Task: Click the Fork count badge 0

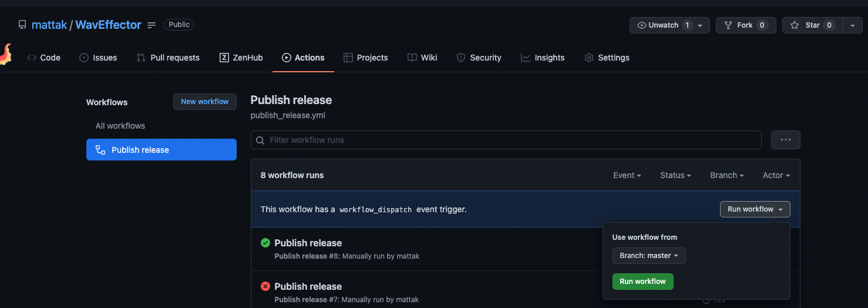Action: [762, 25]
